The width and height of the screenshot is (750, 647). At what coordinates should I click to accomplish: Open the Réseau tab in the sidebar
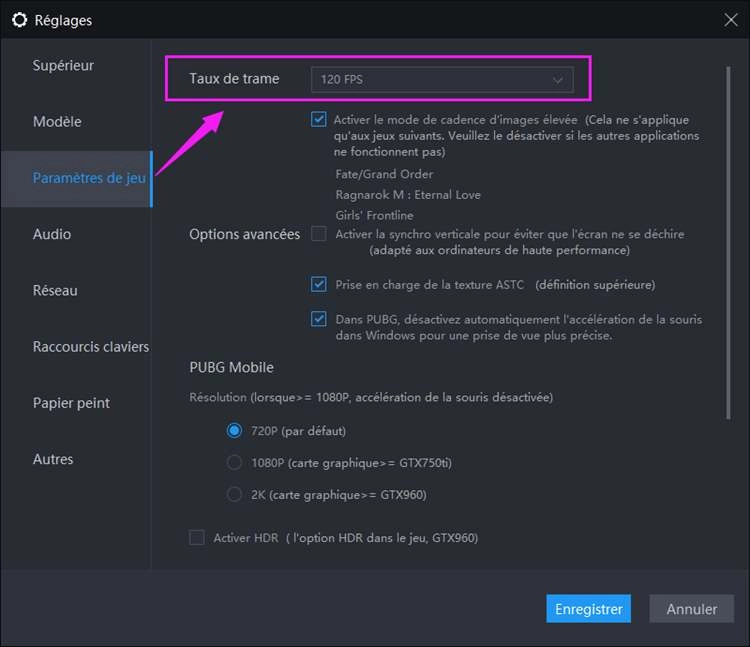[x=55, y=291]
